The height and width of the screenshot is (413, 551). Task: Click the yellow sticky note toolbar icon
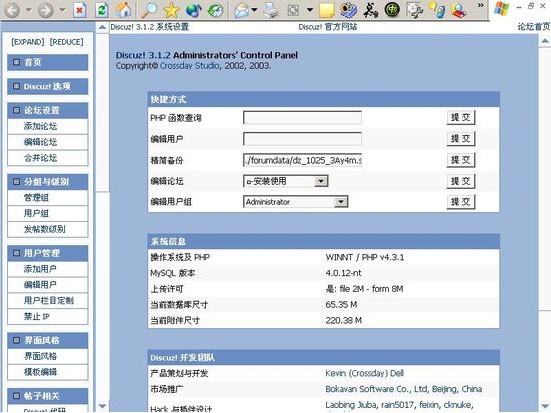326,10
